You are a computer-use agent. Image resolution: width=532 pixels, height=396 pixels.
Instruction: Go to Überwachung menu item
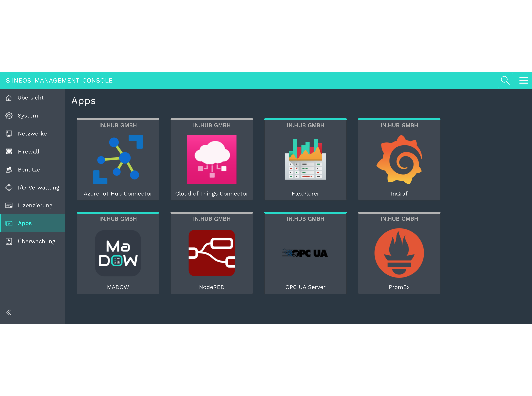32,241
